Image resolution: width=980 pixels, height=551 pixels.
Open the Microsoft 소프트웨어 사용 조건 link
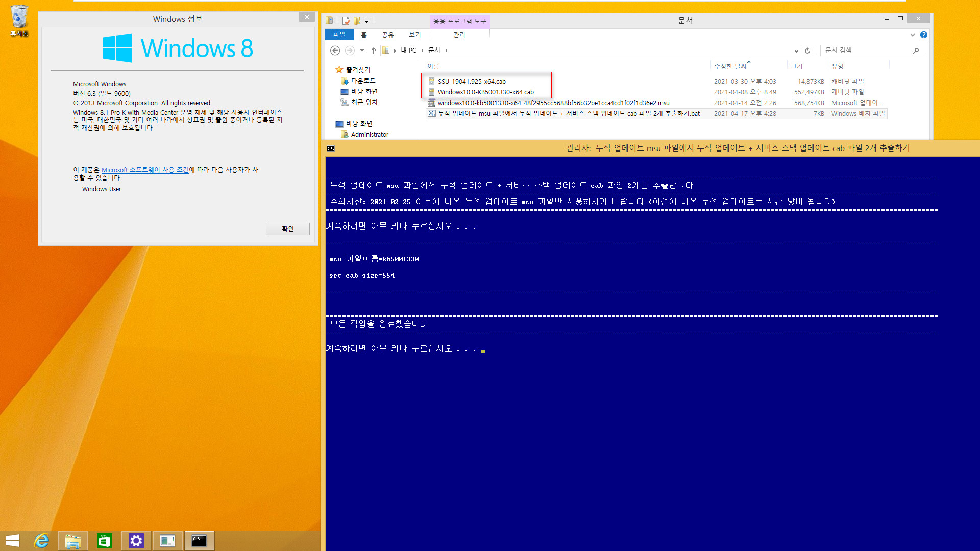coord(145,170)
